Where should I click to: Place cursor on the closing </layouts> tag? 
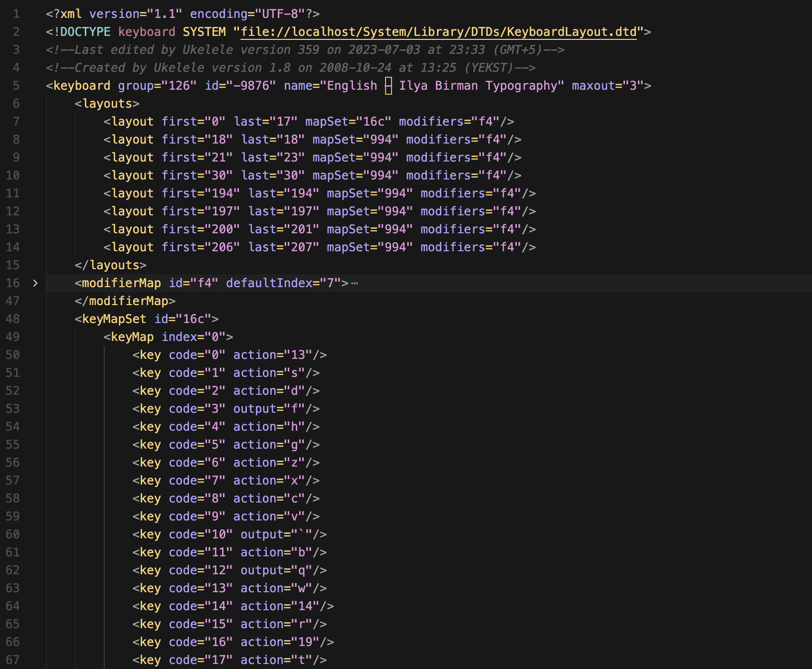110,265
